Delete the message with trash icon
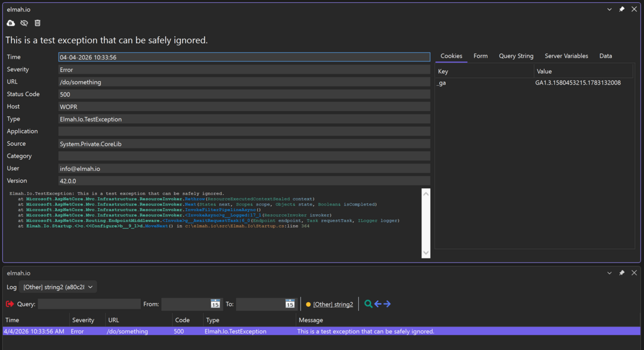 click(x=37, y=23)
